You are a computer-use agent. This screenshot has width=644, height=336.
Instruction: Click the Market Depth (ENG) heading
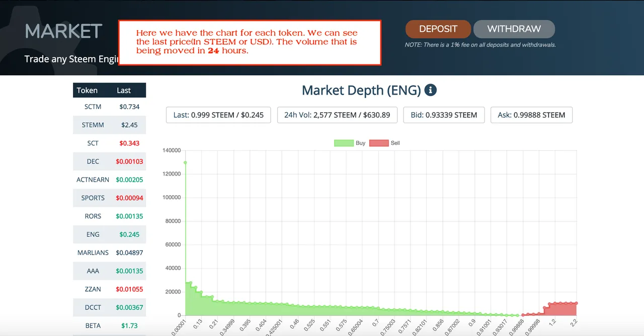tap(361, 91)
